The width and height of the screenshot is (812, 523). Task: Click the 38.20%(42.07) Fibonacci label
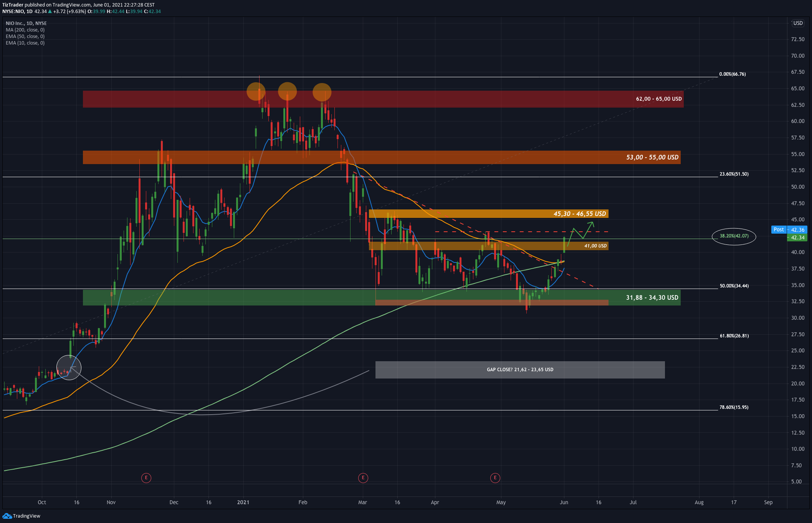point(734,236)
